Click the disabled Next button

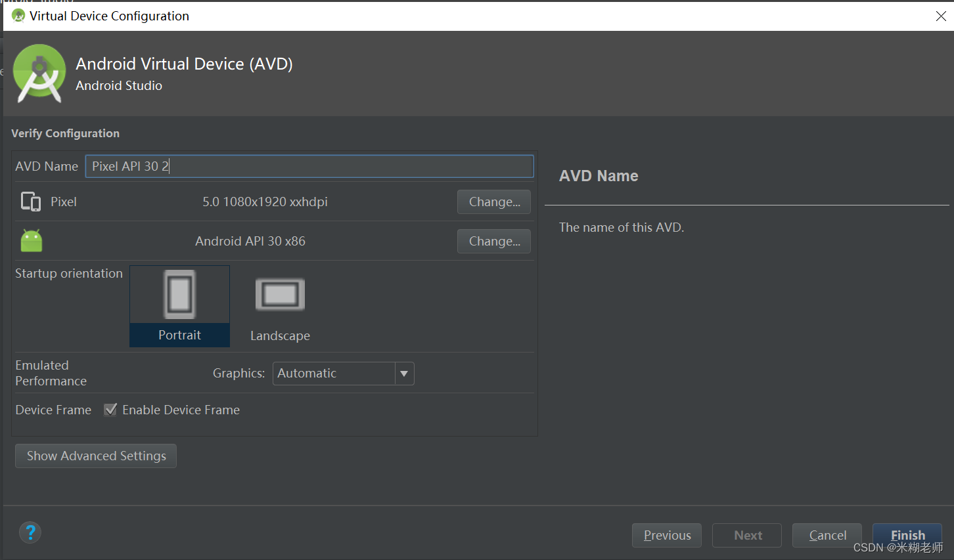(x=747, y=535)
